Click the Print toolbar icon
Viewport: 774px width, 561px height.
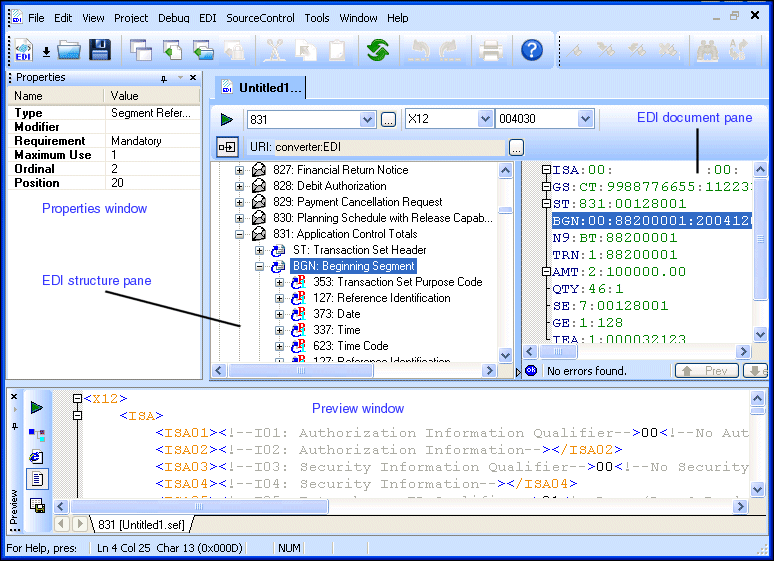(x=490, y=50)
